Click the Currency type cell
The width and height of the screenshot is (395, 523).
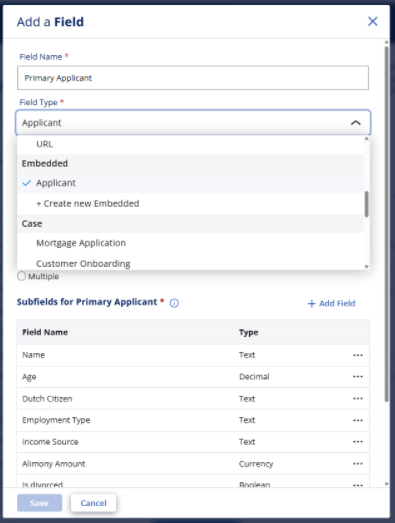point(256,464)
